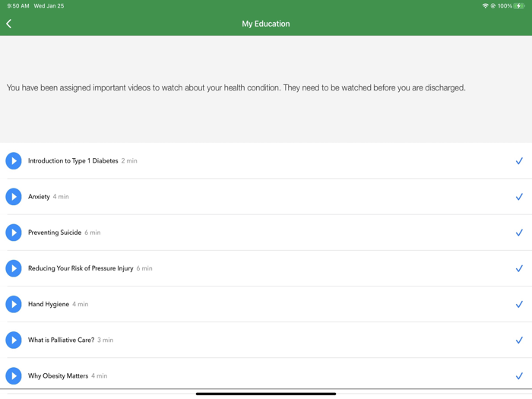Tap the home indicator bar
This screenshot has width=532, height=399.
click(x=266, y=394)
